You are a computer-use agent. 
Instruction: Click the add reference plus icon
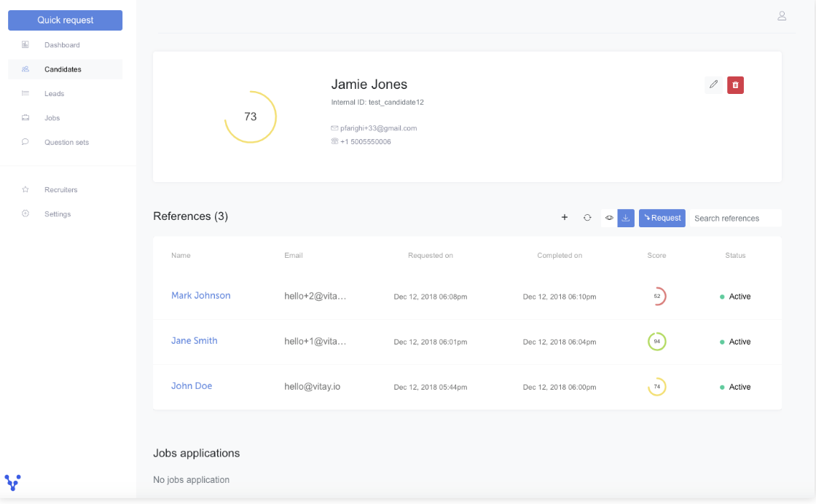[x=565, y=217]
